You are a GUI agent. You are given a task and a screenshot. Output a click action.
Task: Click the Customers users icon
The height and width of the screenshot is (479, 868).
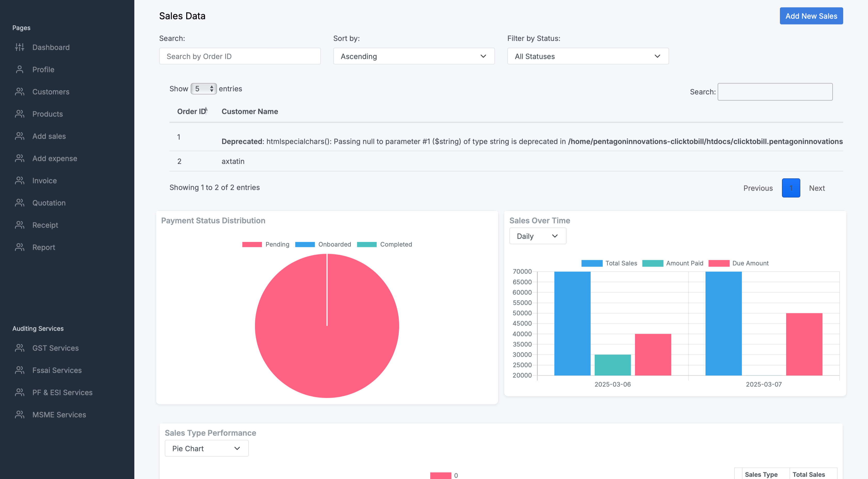coord(20,92)
